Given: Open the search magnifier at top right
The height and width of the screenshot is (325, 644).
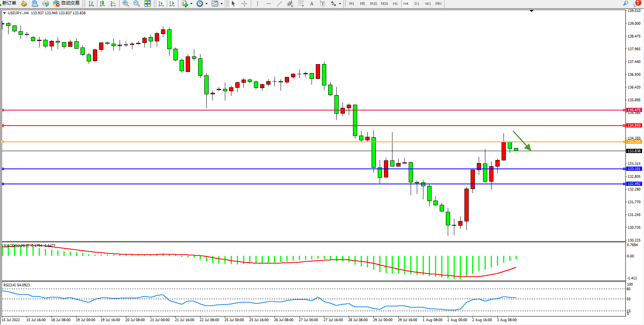Looking at the screenshot, I should pyautogui.click(x=625, y=3).
